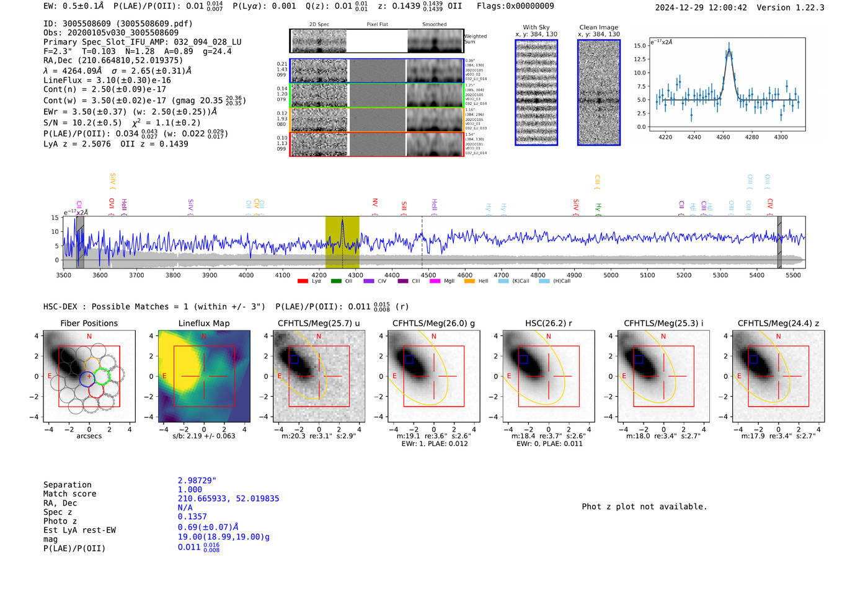868x591 pixels.
Task: Click the 2024-12-29 12:00:42 timestamp
Action: (701, 8)
